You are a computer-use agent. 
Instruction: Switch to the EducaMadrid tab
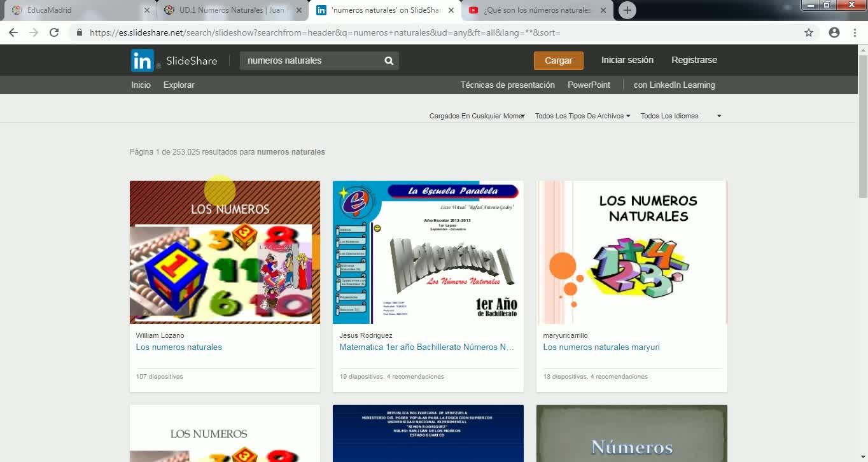(x=80, y=10)
